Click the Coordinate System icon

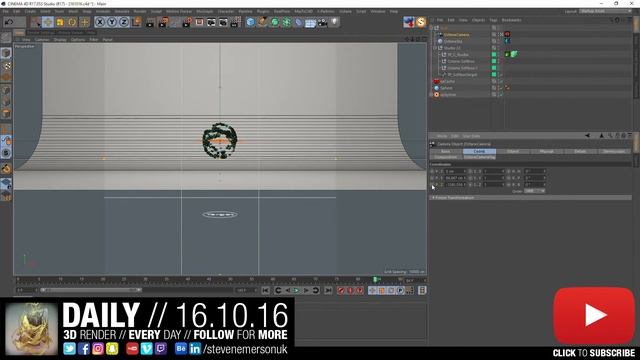(x=136, y=22)
